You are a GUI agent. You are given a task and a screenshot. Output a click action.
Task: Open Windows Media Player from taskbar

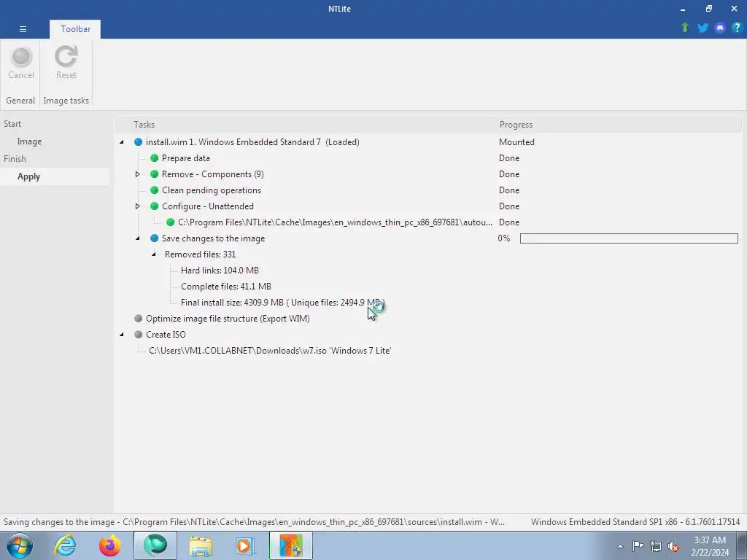(x=246, y=545)
